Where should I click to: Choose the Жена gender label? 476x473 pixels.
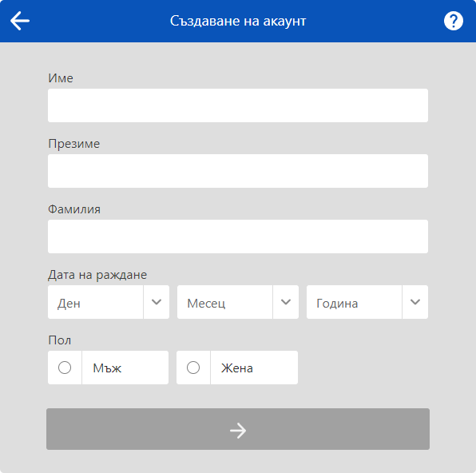pos(237,368)
